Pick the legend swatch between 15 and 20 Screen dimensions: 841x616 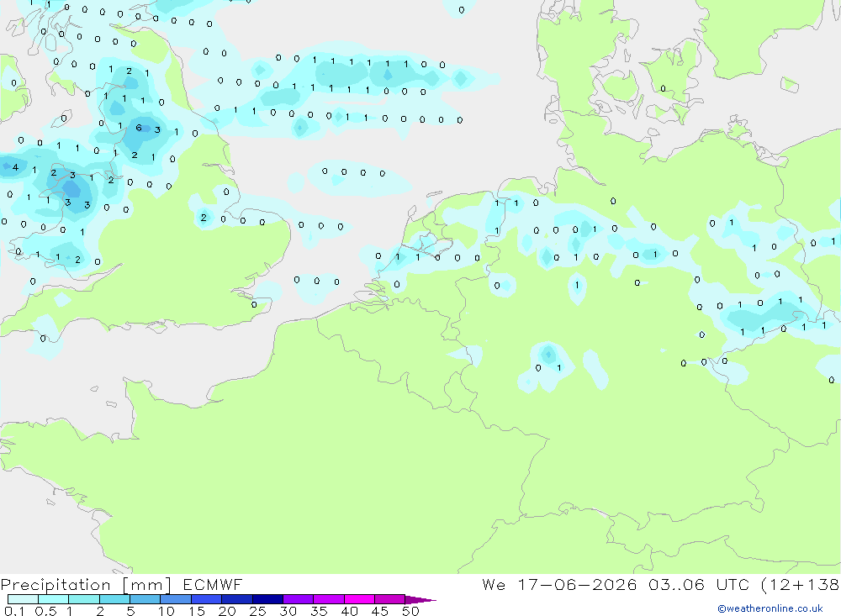click(x=207, y=599)
